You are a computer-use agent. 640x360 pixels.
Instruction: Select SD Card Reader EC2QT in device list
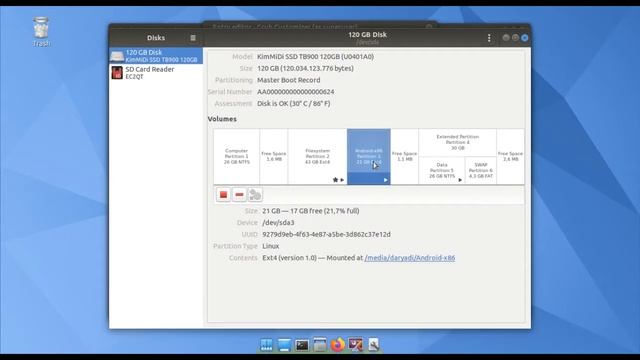[156, 73]
